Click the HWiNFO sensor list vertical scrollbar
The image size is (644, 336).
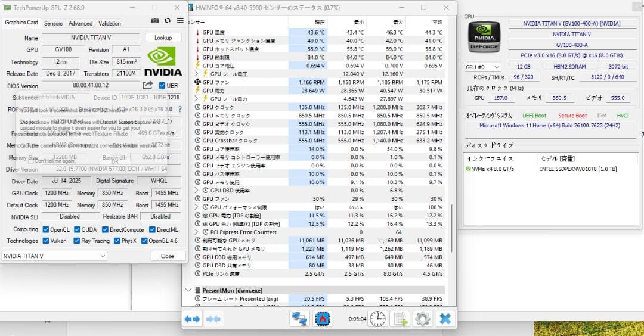point(451,228)
